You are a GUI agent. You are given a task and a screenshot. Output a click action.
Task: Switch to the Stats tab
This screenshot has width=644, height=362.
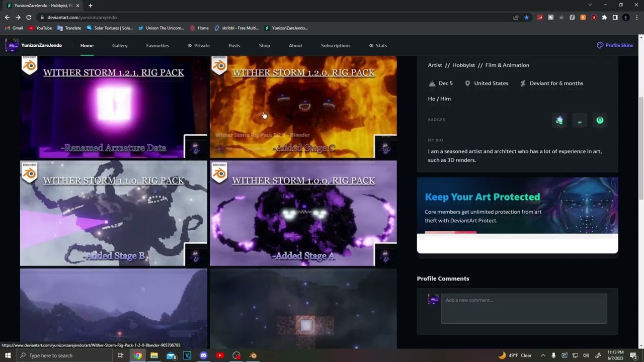click(378, 46)
